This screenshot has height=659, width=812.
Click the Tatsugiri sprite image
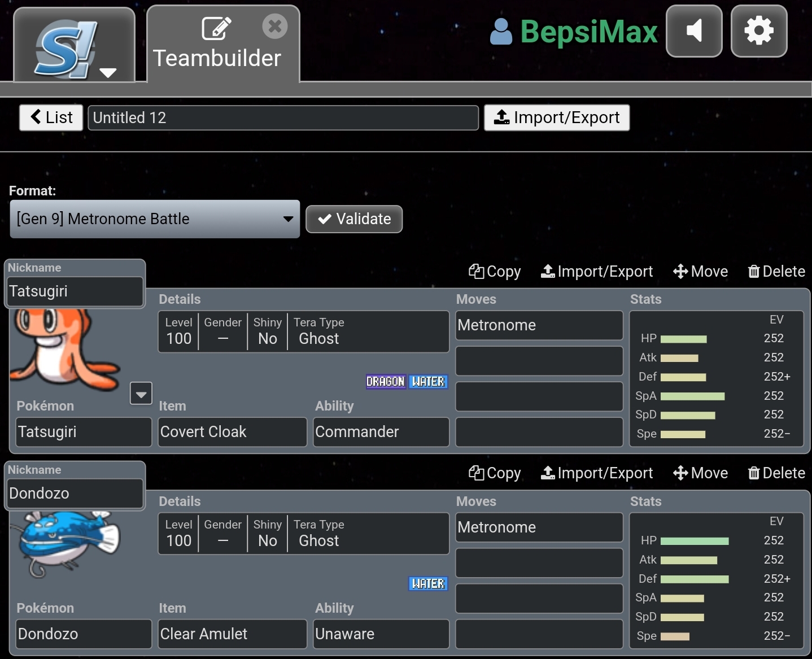coord(65,350)
